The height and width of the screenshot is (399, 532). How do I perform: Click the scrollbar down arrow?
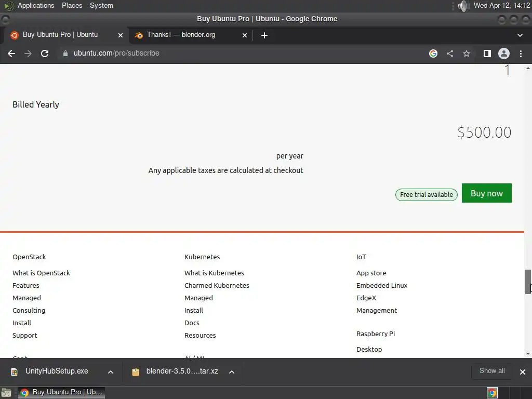pyautogui.click(x=528, y=353)
